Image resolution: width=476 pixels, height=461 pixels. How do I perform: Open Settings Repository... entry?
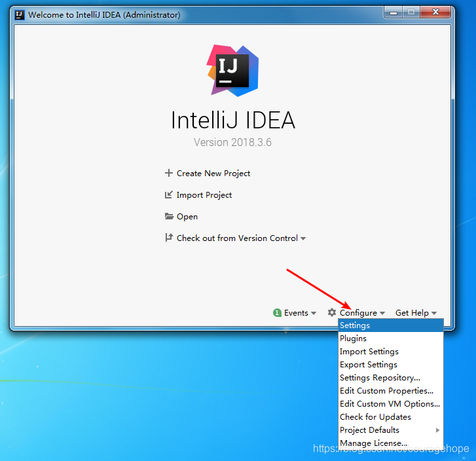tap(391, 377)
